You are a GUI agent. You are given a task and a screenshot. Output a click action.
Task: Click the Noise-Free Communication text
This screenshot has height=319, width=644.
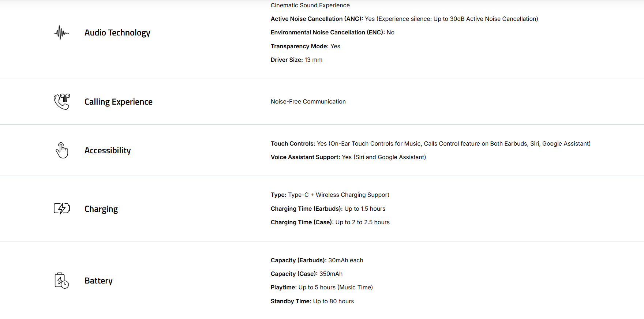[x=308, y=101]
